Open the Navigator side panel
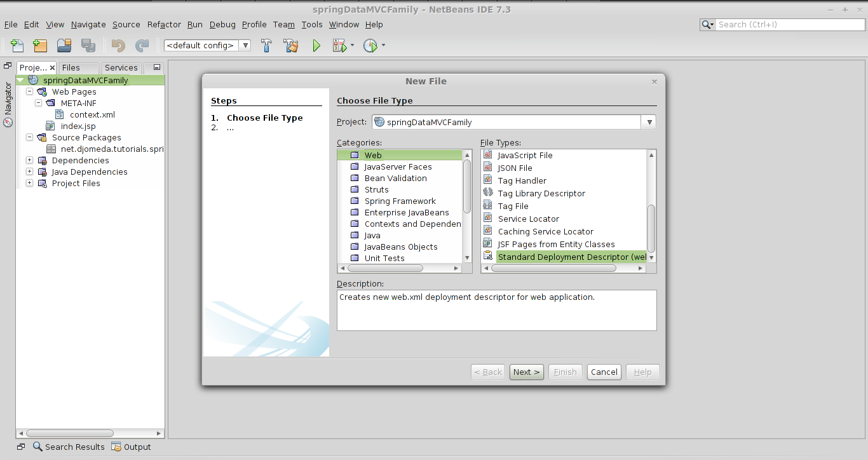This screenshot has width=868, height=460. [x=8, y=104]
